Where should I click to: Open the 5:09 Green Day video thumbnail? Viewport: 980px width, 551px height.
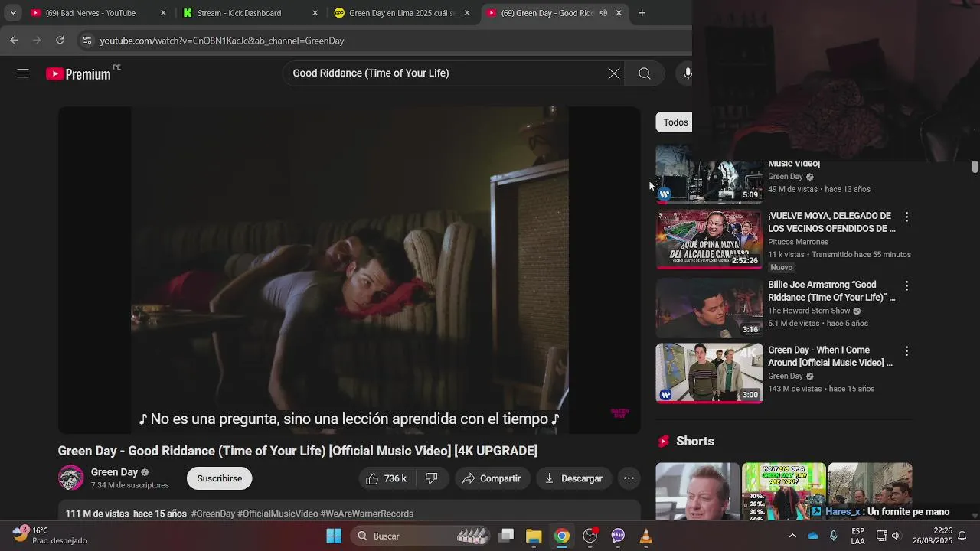tap(709, 174)
